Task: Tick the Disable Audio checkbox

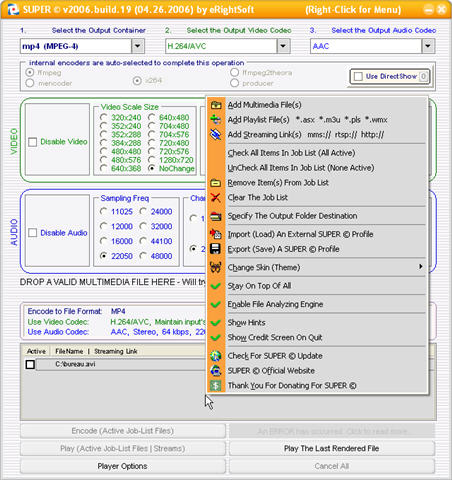Action: [x=33, y=233]
